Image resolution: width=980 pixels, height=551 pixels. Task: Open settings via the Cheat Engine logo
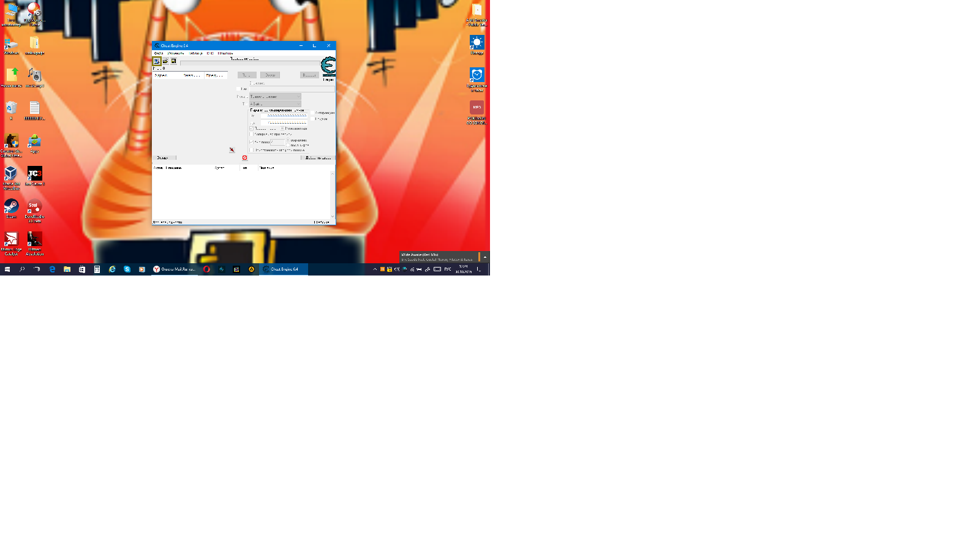pos(328,66)
